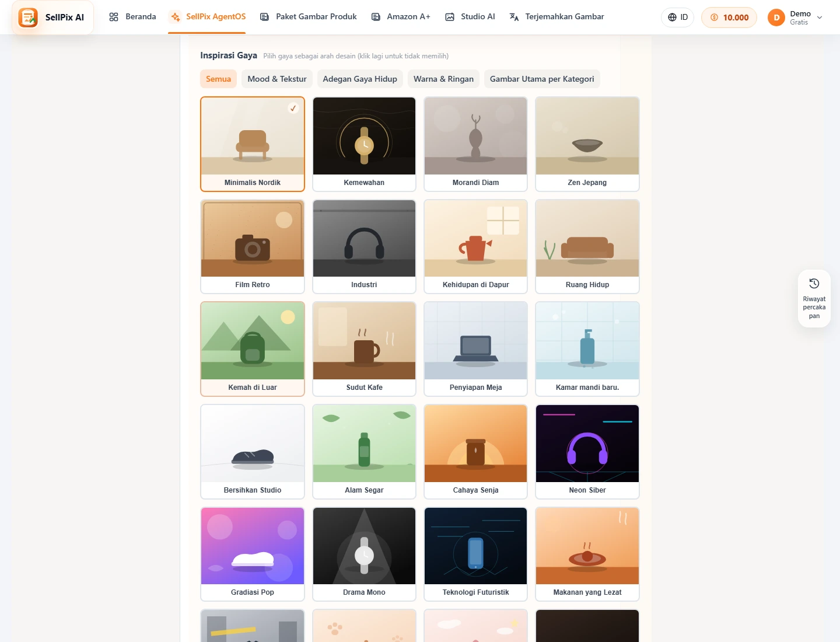Open Terjemahkan Gambar menu item
Viewport: 840px width, 642px height.
click(x=557, y=17)
